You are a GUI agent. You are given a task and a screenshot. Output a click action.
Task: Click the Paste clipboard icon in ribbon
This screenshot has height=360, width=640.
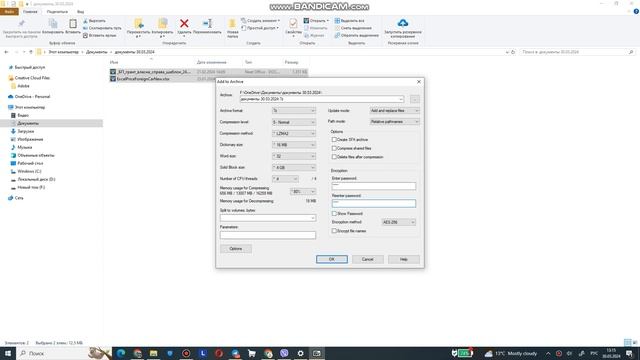click(x=73, y=24)
